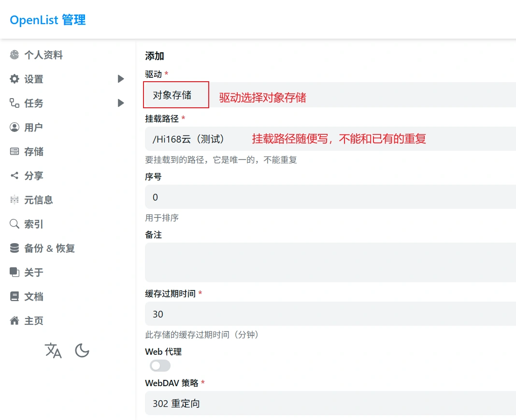Open the language switcher icon

click(x=53, y=350)
